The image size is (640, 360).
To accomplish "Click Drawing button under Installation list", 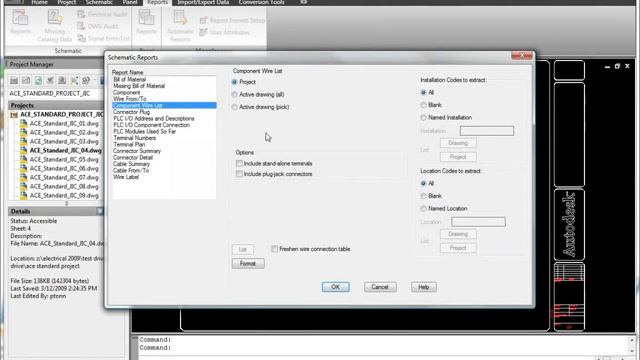I will coord(458,143).
